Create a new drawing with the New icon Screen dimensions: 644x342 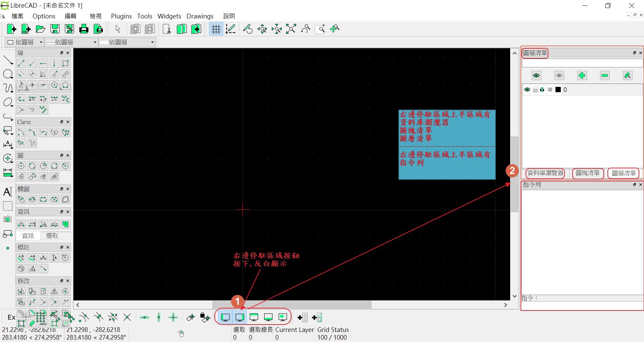(11, 29)
